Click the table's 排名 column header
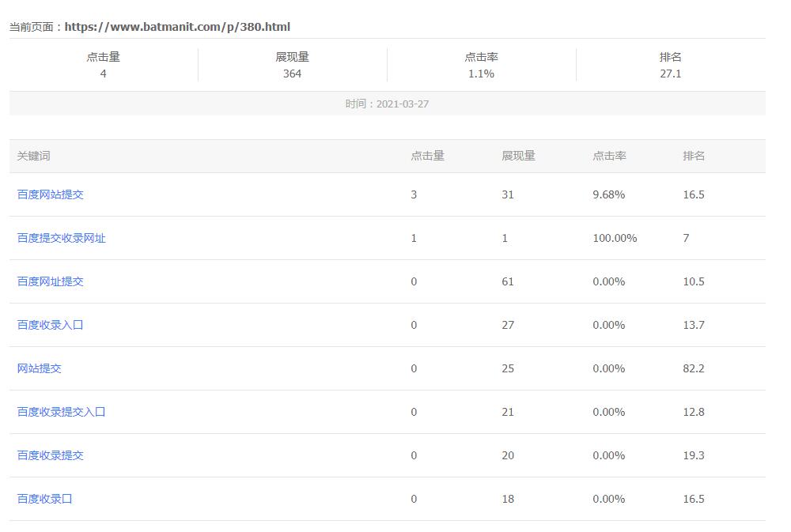This screenshot has width=791, height=532. 694,156
